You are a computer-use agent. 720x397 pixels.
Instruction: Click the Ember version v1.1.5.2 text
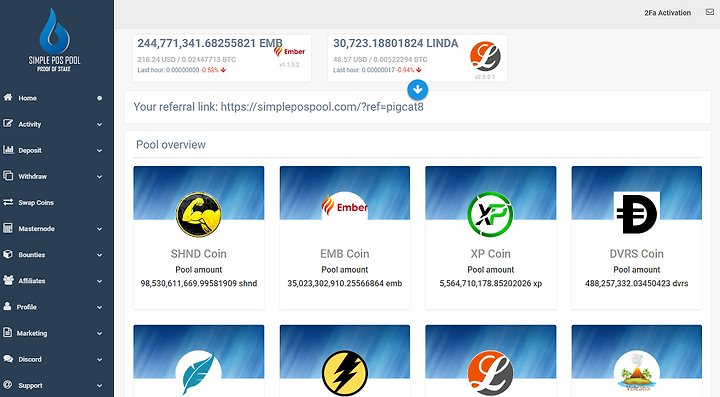point(289,65)
